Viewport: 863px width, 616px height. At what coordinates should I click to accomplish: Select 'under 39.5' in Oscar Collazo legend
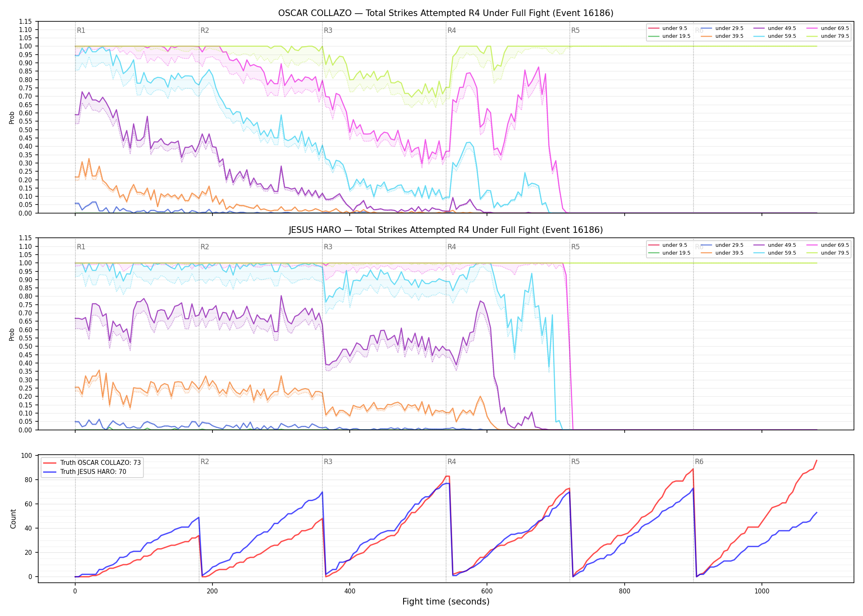[x=722, y=36]
